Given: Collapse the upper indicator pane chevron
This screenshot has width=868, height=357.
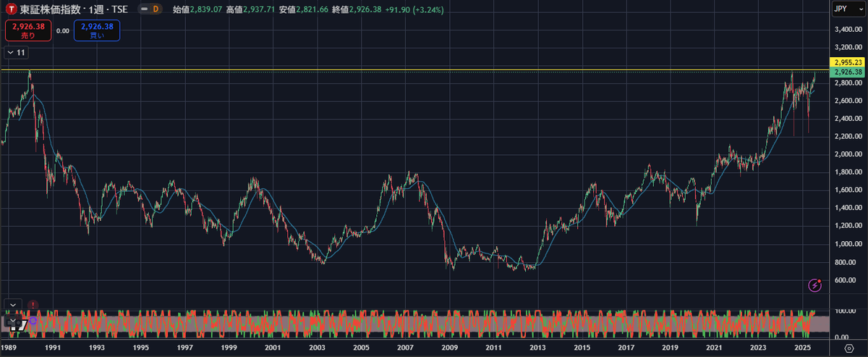Looking at the screenshot, I should coord(12,305).
